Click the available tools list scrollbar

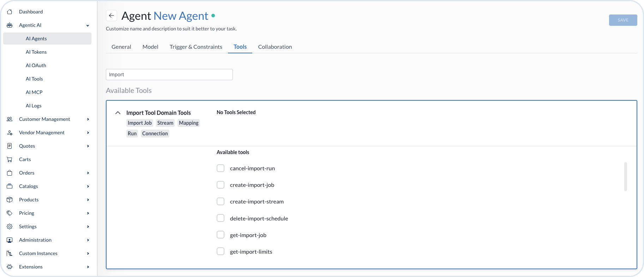point(626,177)
